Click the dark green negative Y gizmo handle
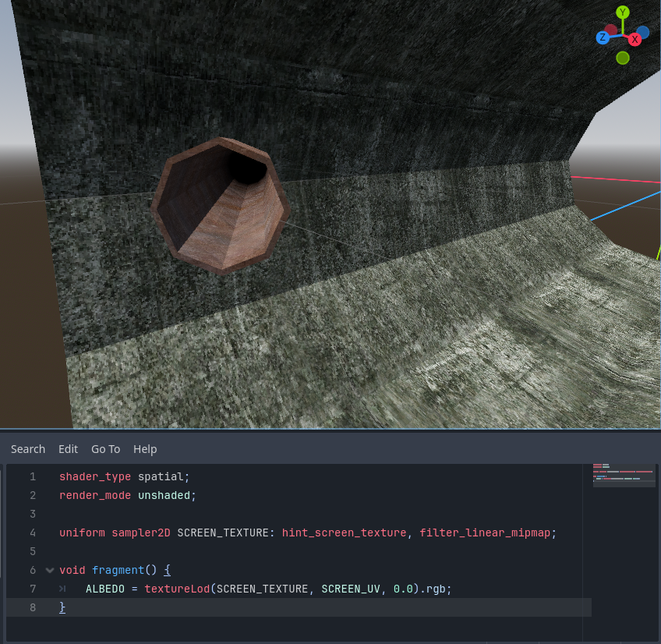 pos(623,58)
